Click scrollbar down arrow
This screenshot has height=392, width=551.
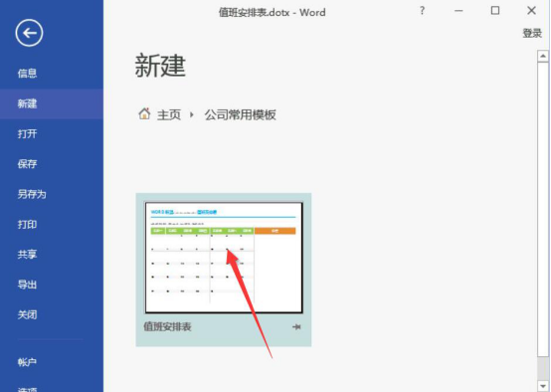point(543,386)
